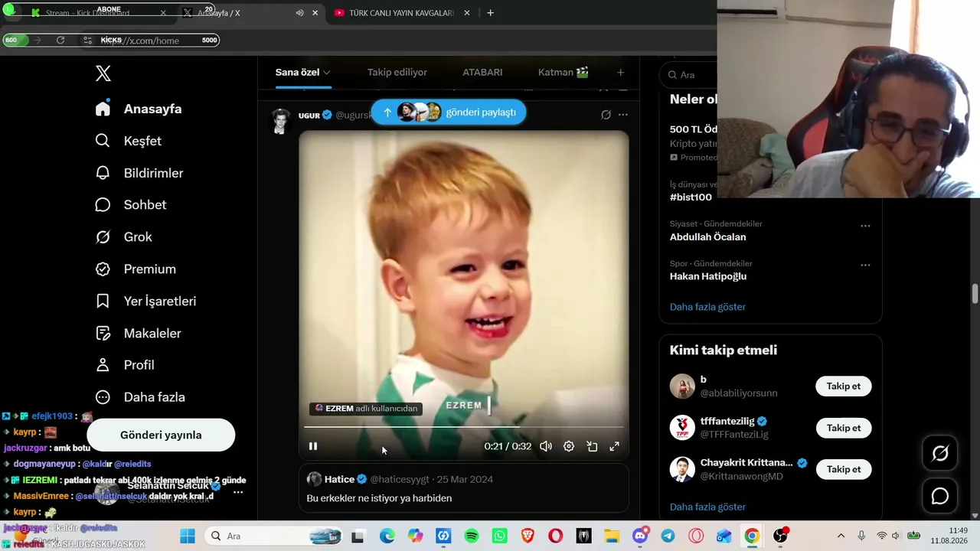Viewport: 980px width, 551px height.
Task: Switch to TÜRK CANLI YAYIN KAVGALARI tab
Action: (x=403, y=13)
